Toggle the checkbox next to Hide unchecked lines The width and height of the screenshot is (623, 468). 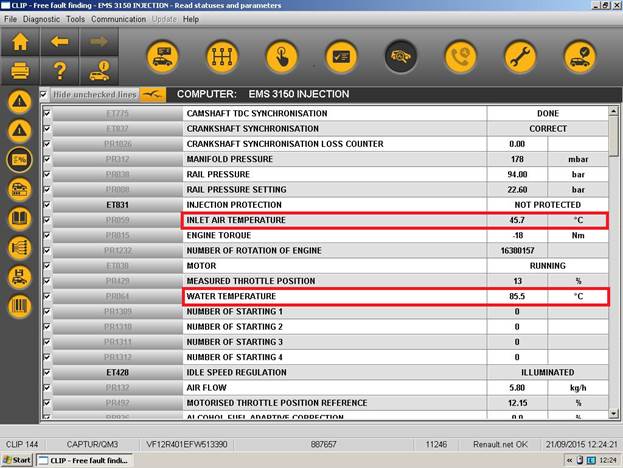(44, 94)
